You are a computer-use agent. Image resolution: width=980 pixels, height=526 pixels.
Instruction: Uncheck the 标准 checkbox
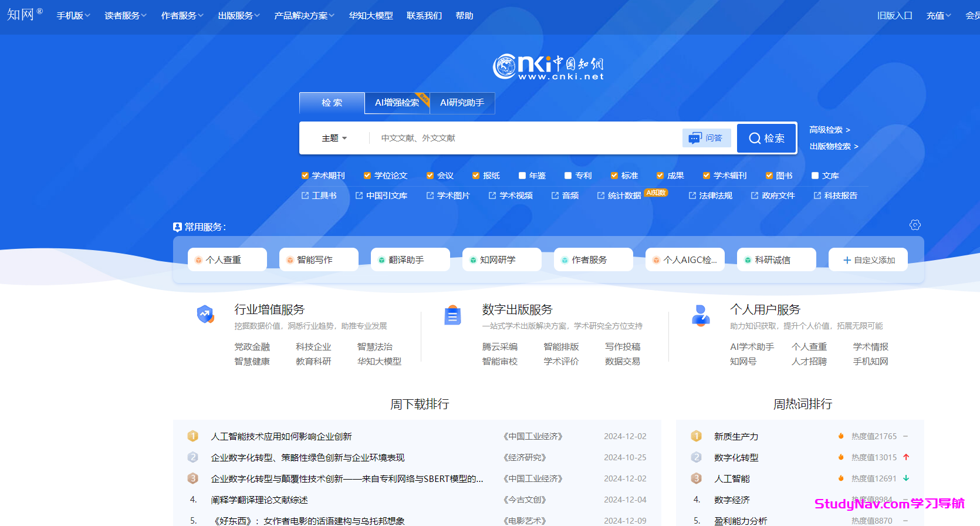coord(614,176)
